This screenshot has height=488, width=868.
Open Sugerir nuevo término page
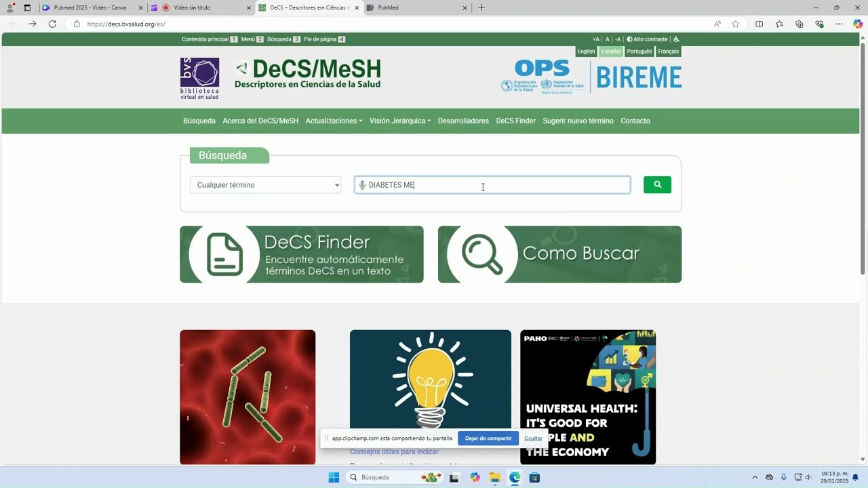coord(578,121)
